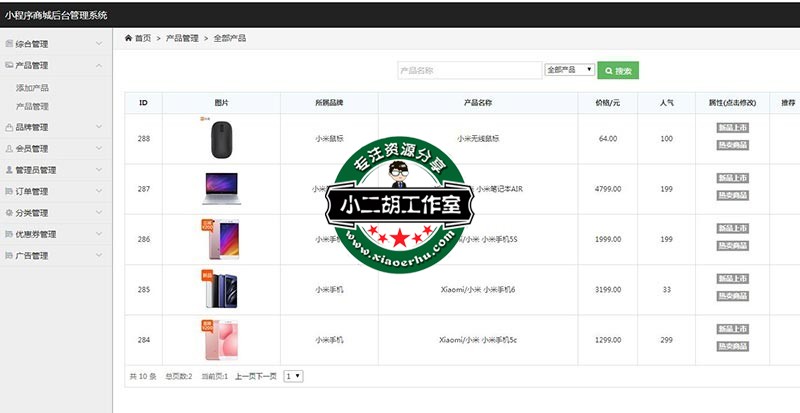Viewport: 800px width, 413px height.
Task: Click the 会员管理 user icon
Action: tap(9, 149)
